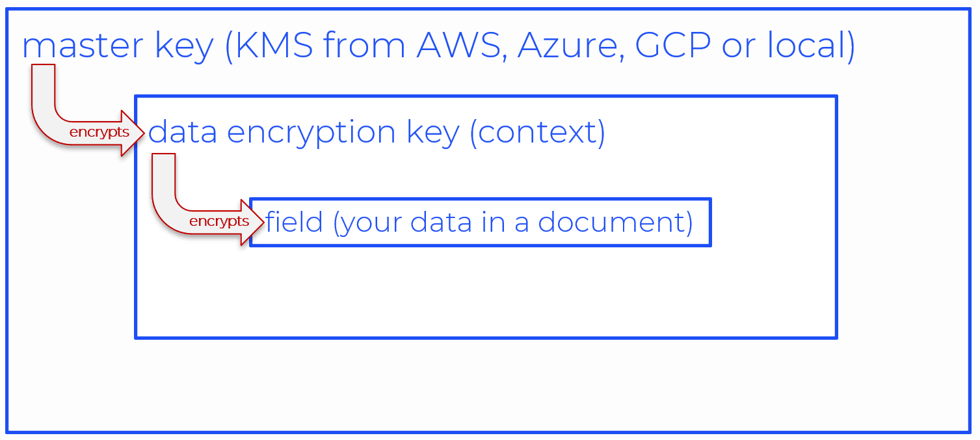
Task: Click the word "document)" in the field box
Action: (x=615, y=222)
